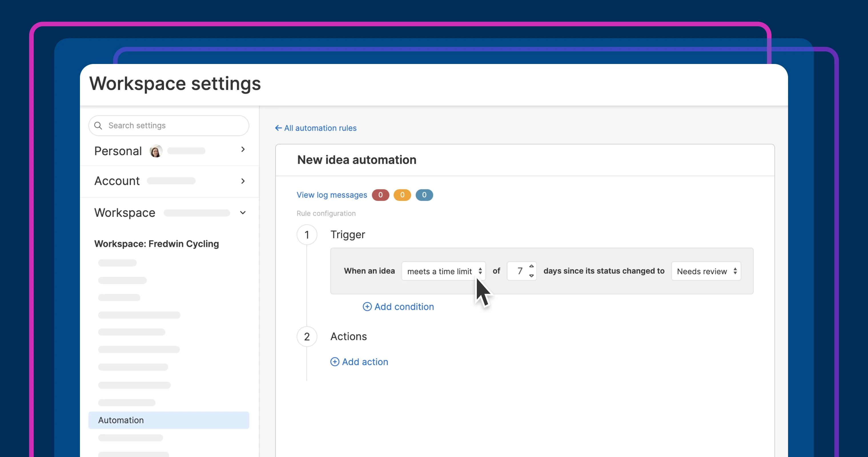This screenshot has height=457, width=868.
Task: Go back to All automation rules
Action: tap(320, 128)
